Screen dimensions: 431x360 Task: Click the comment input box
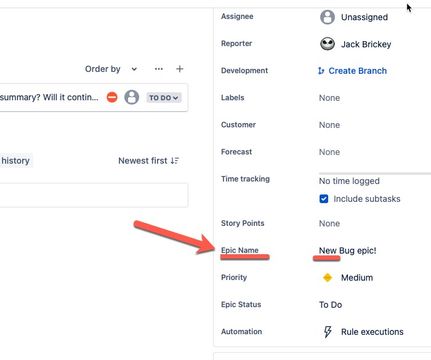coord(94,195)
